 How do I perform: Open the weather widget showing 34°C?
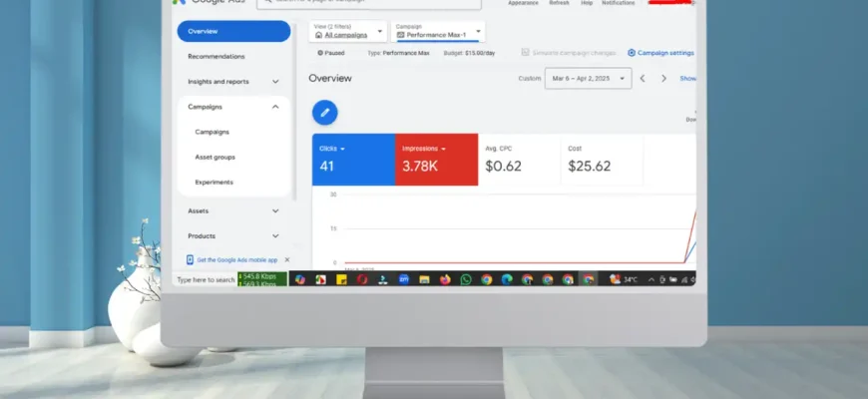click(x=624, y=279)
